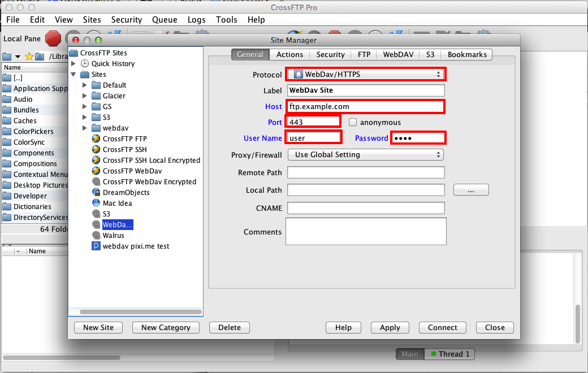Click the CrossFTP FTP site icon
The image size is (588, 373).
click(x=96, y=138)
